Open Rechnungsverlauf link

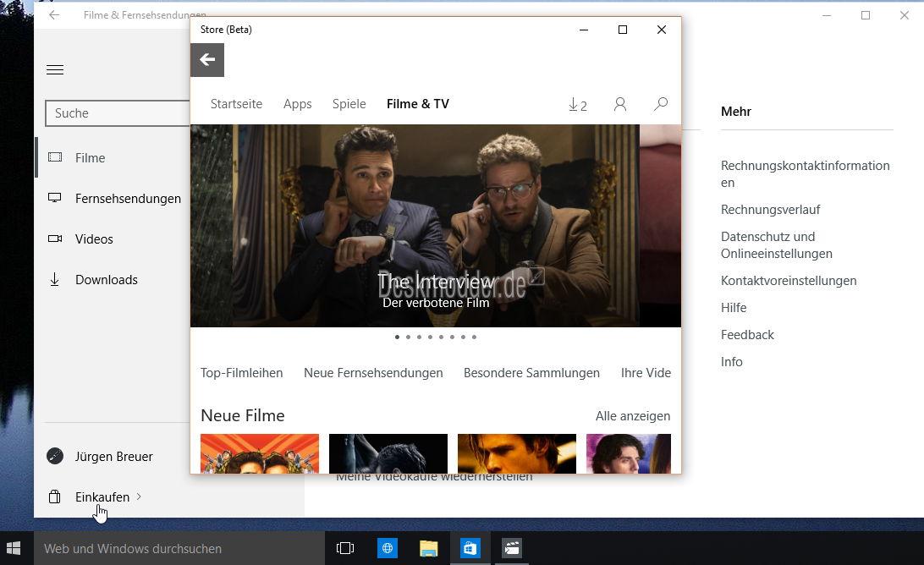[x=770, y=210]
